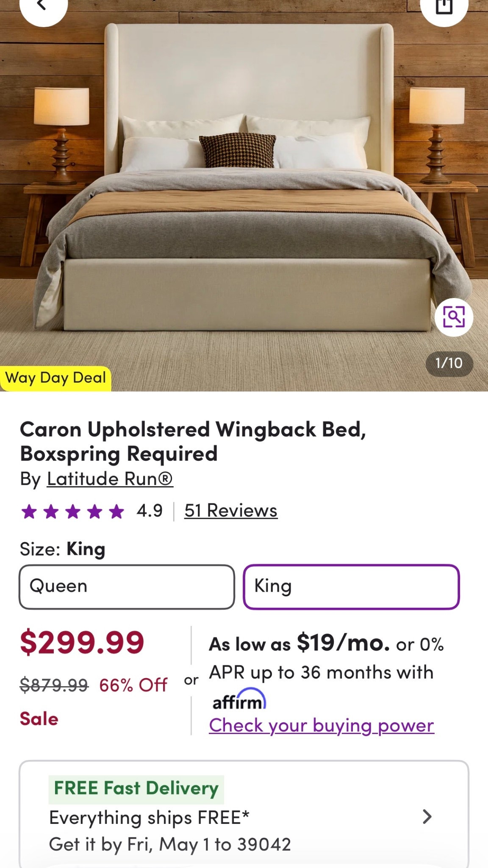
Task: Go back using the top-left arrow
Action: [x=43, y=7]
